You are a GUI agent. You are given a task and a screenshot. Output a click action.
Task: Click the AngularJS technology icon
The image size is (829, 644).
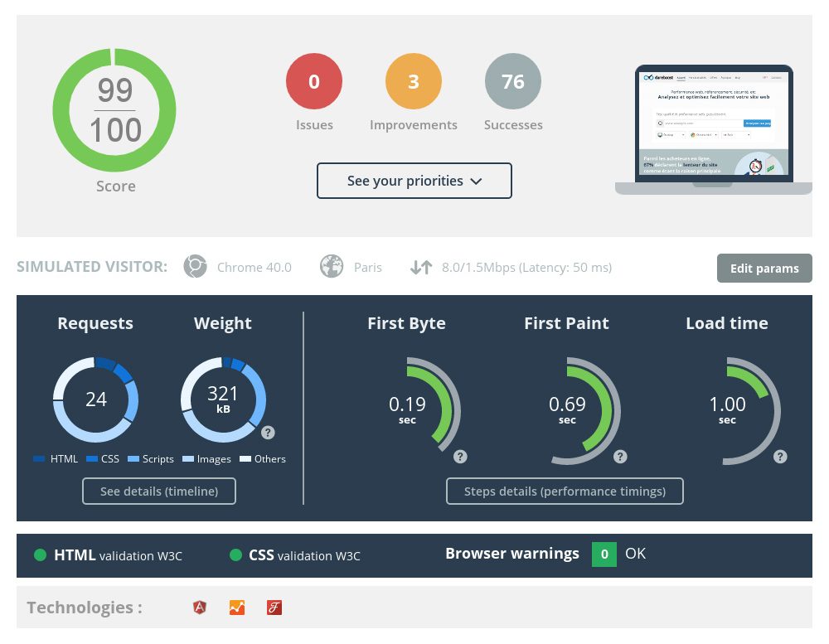click(200, 608)
